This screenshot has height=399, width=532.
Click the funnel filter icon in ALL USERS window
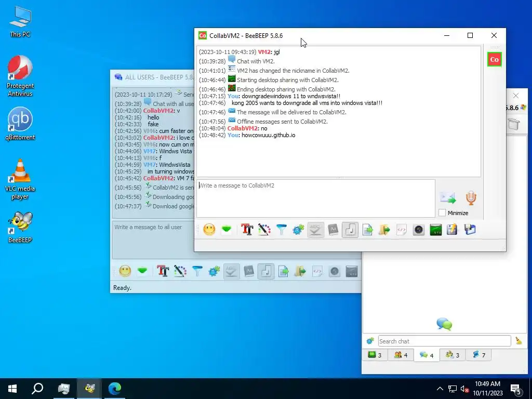tap(197, 271)
